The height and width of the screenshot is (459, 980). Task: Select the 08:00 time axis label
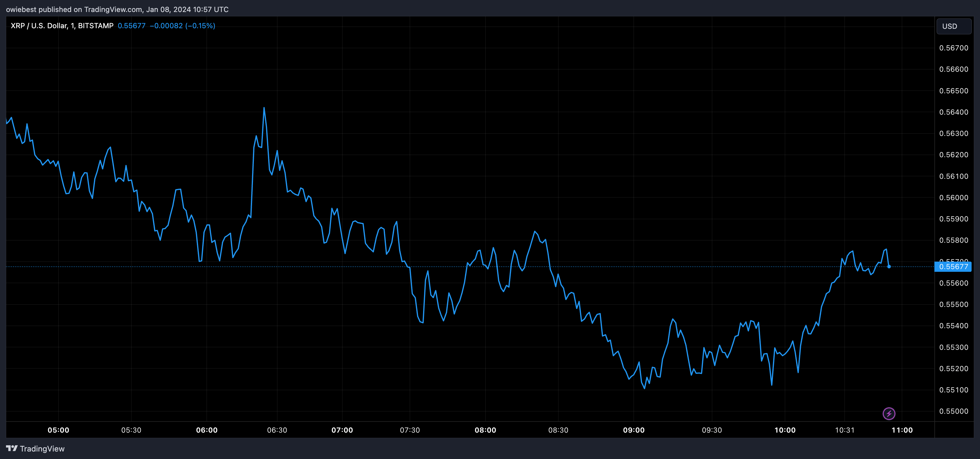click(485, 430)
